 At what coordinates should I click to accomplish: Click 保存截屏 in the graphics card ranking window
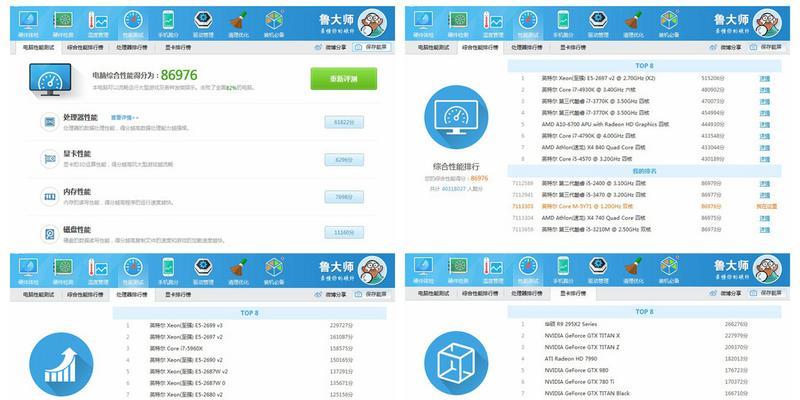(x=766, y=293)
